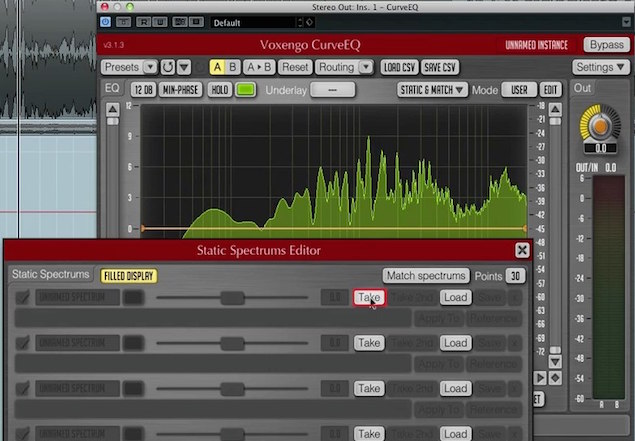Open the Settings menu
The width and height of the screenshot is (635, 441).
pyautogui.click(x=601, y=67)
